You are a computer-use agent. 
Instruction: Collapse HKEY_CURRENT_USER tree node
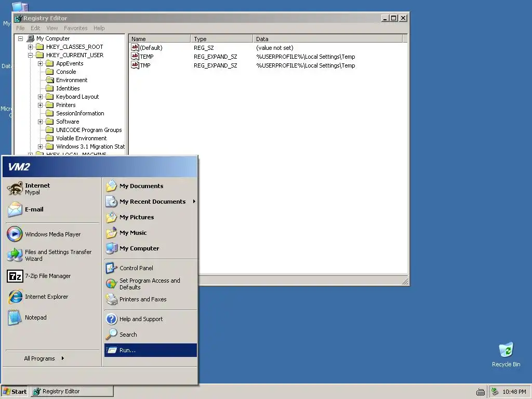[30, 55]
